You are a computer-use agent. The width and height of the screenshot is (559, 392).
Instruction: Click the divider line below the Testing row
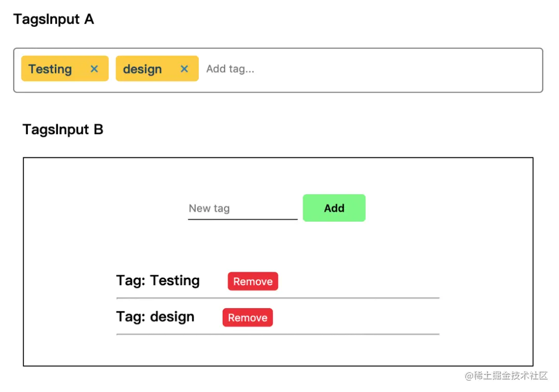(x=278, y=298)
